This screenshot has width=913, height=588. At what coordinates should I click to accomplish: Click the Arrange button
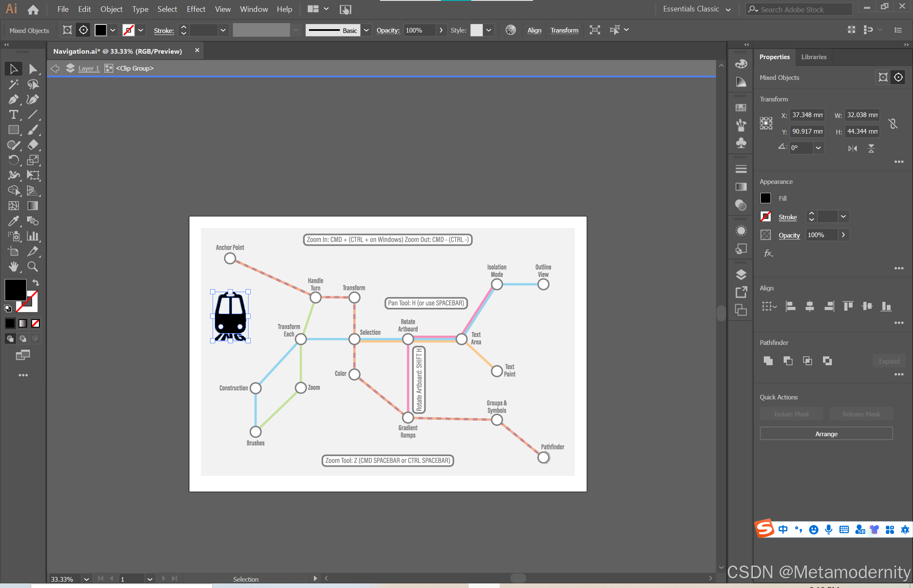[x=826, y=434]
